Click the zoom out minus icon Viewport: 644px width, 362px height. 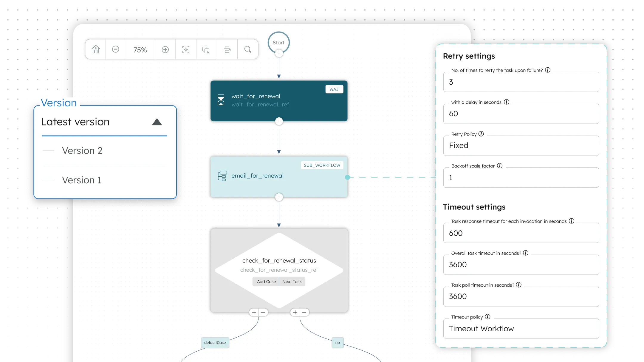click(116, 49)
